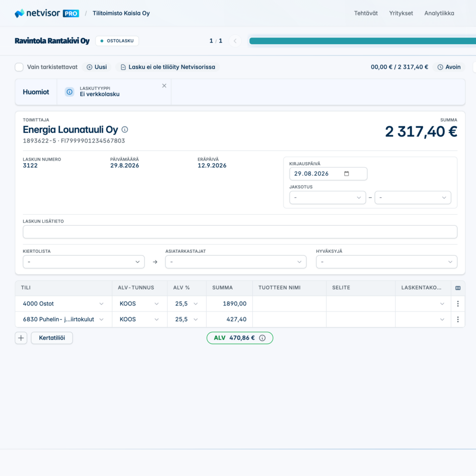Open the Kirjauspäivä calendar picker
The height and width of the screenshot is (476, 476).
tap(347, 174)
